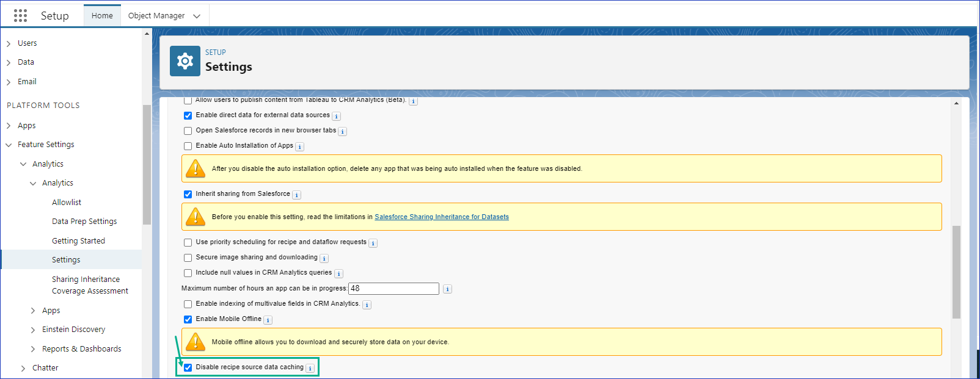Click info icon beside Secure image sharing
980x379 pixels.
324,259
